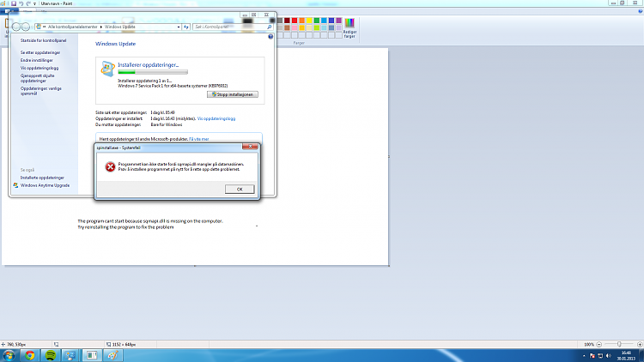
Task: Close the spinstall.exe Systemfeil dialog
Action: pyautogui.click(x=250, y=147)
